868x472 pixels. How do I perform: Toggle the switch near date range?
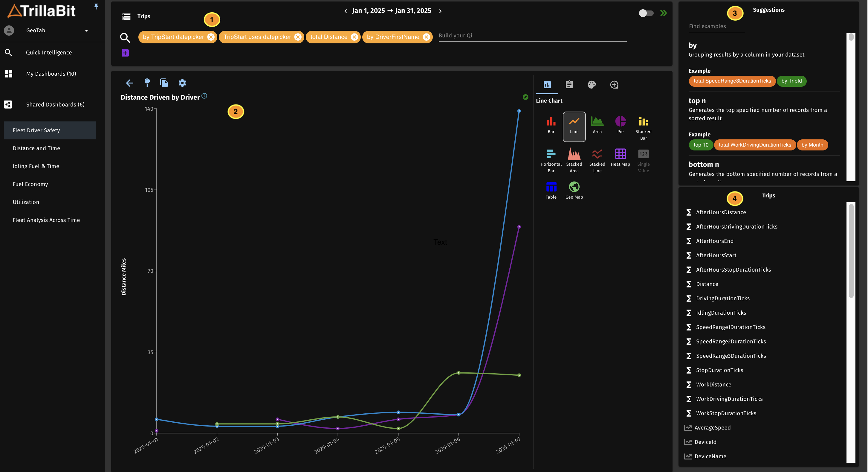[646, 13]
